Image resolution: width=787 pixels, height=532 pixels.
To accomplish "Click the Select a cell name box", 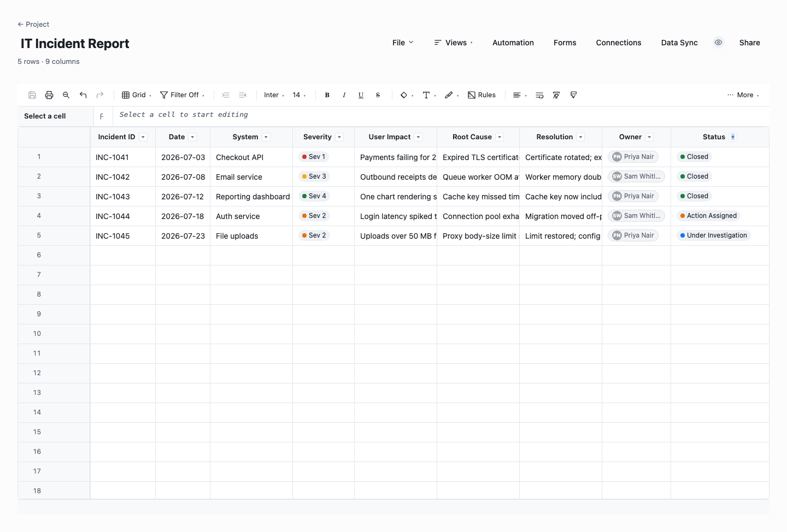I will tap(55, 116).
